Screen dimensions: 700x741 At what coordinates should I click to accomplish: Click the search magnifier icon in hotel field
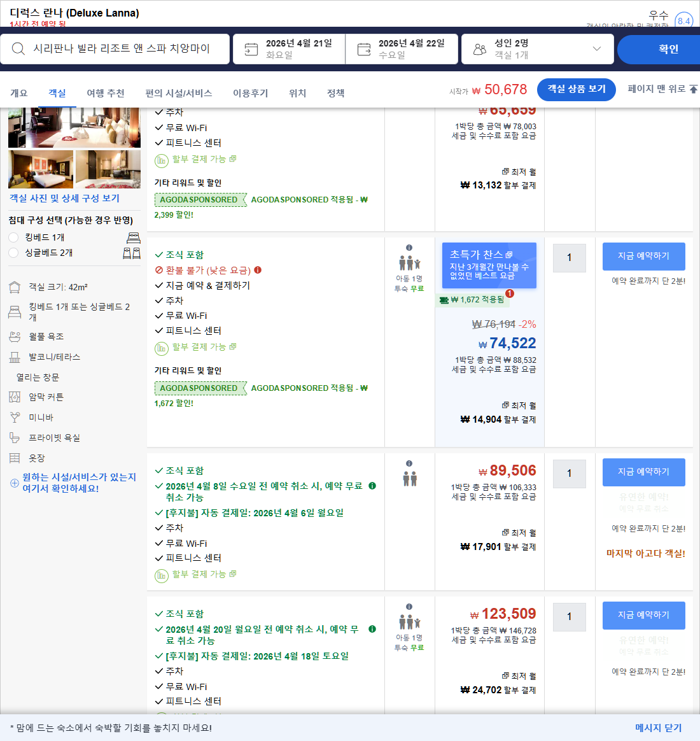(x=18, y=48)
